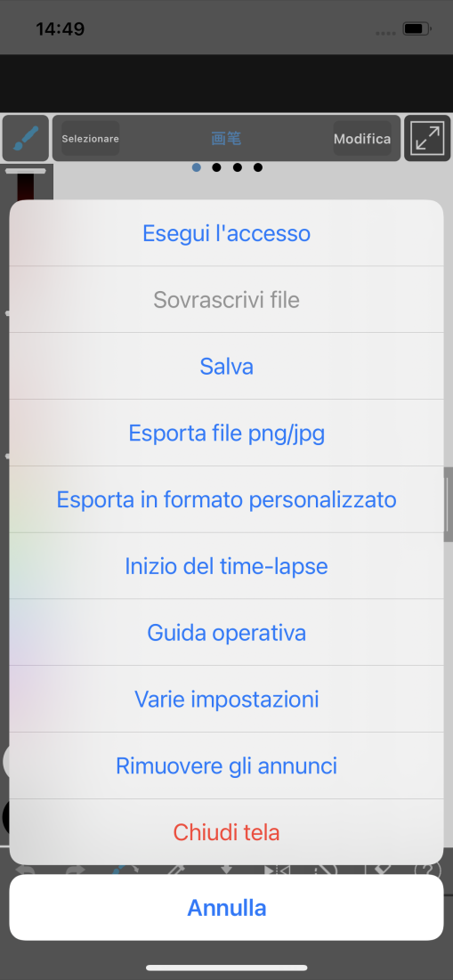Screen dimensions: 453x980
Task: Start Inizio del time-lapse
Action: (x=226, y=566)
